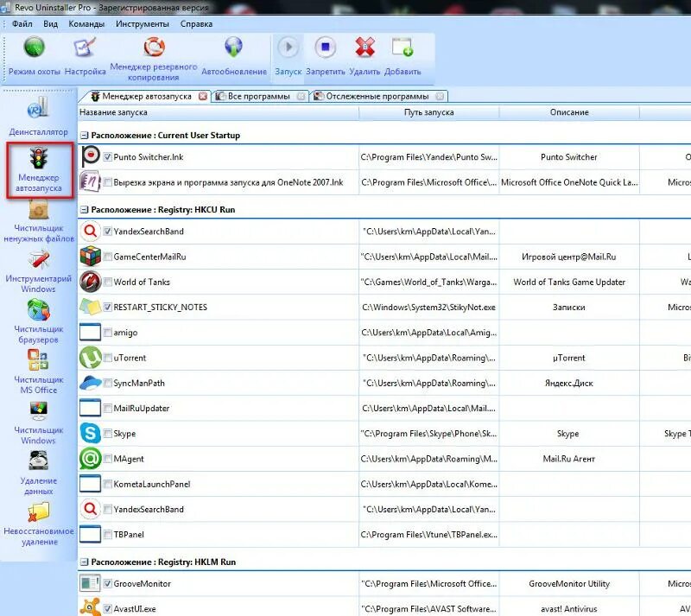
Task: Click the Добавить toolbar icon
Action: click(x=403, y=48)
